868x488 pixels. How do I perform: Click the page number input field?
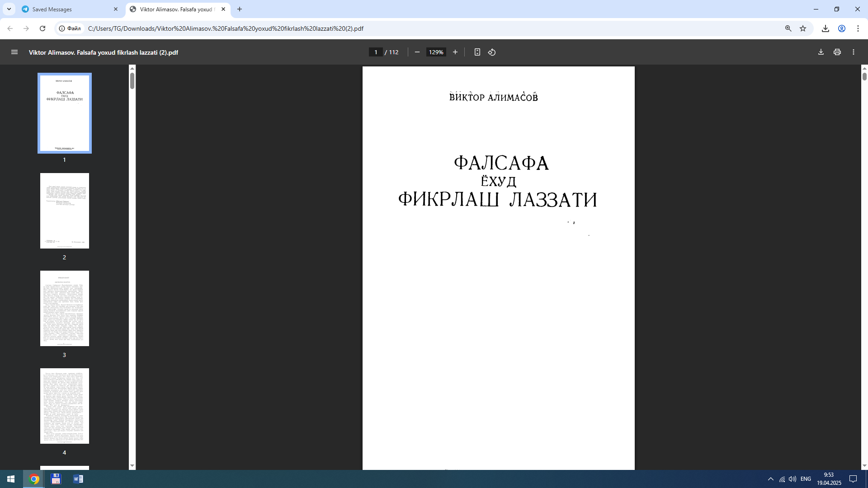(x=376, y=52)
